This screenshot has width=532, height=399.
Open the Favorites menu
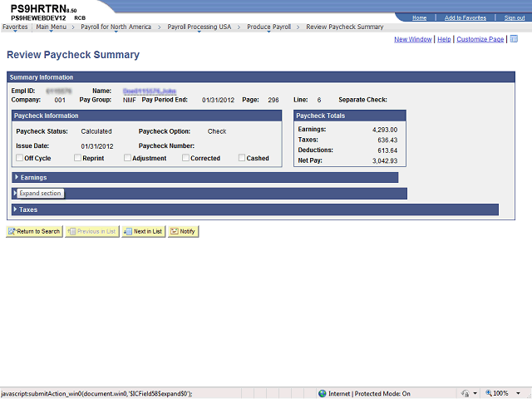point(15,27)
